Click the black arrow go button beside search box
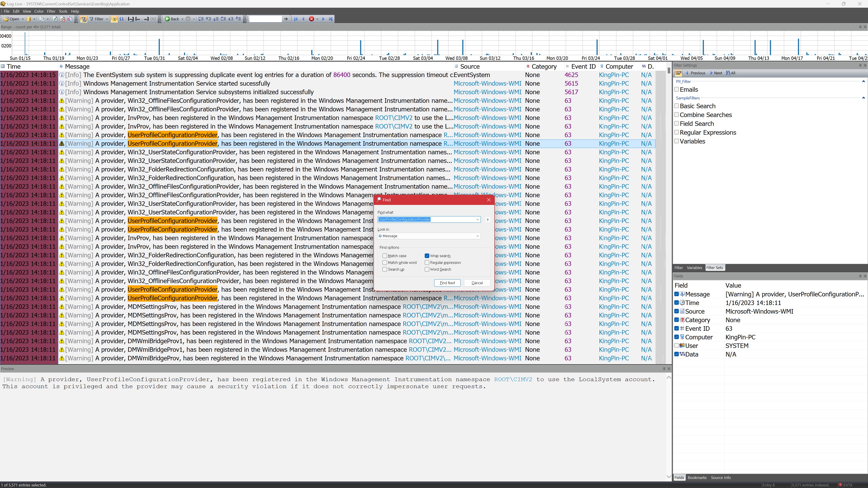 (x=286, y=19)
